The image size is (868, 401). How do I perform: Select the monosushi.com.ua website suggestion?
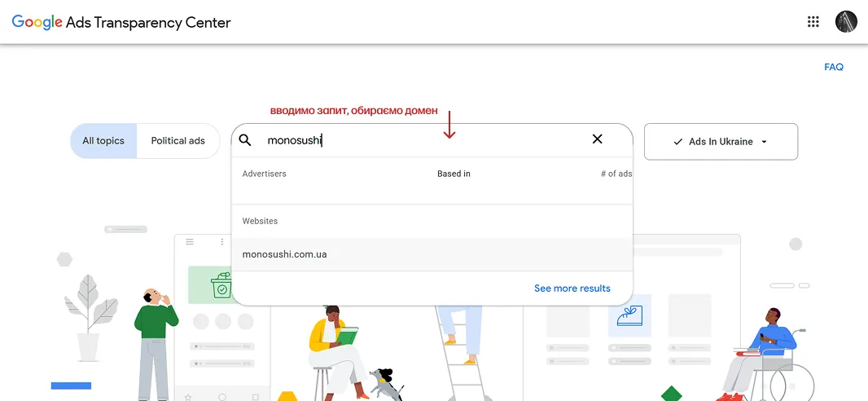pos(432,254)
